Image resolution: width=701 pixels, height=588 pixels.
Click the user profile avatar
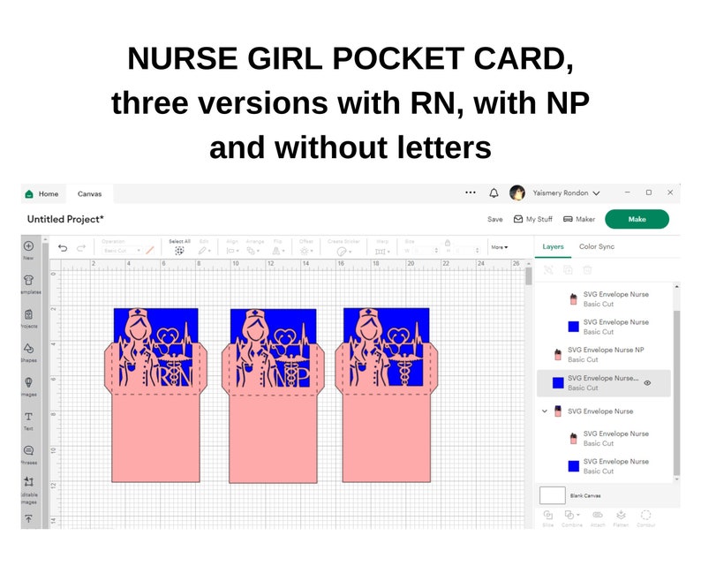pos(517,192)
